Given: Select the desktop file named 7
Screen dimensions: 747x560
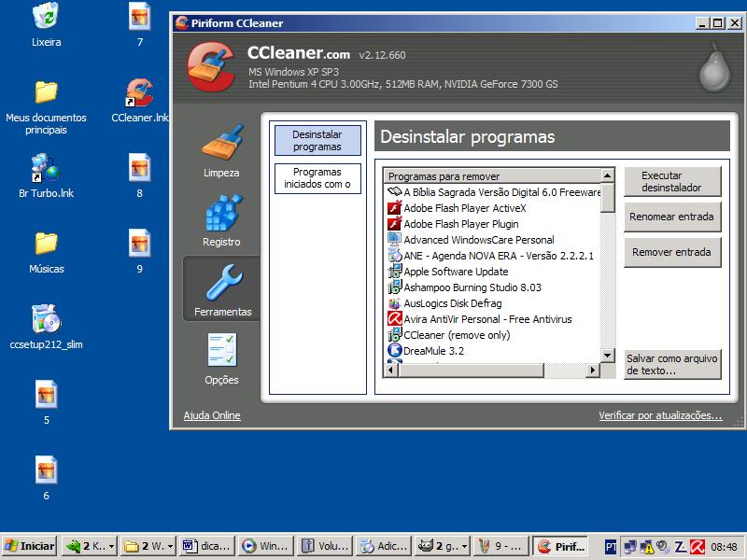Looking at the screenshot, I should pos(139,24).
